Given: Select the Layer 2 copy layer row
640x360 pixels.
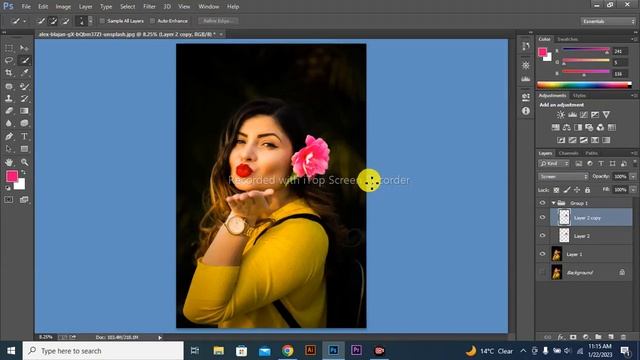Looking at the screenshot, I should click(x=591, y=218).
